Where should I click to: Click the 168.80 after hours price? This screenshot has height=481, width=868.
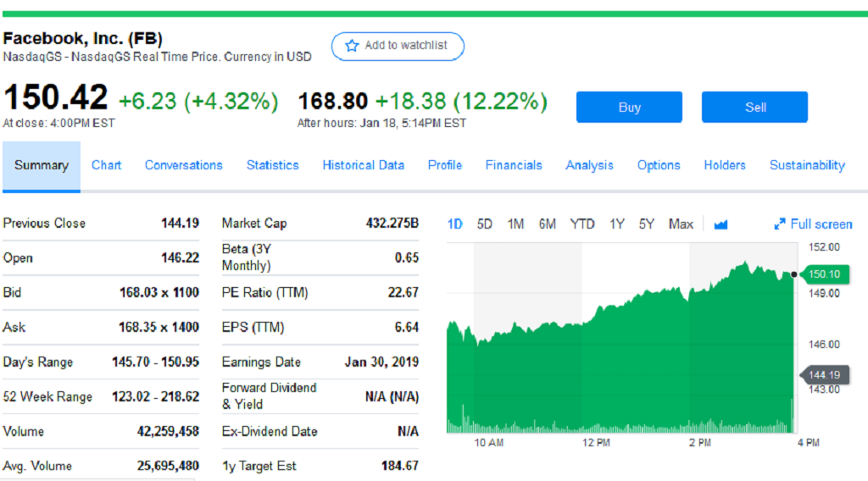[x=332, y=101]
